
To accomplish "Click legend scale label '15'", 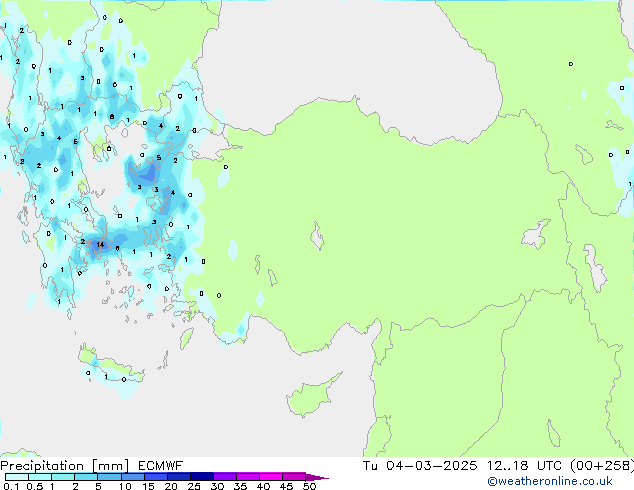I will [x=148, y=486].
